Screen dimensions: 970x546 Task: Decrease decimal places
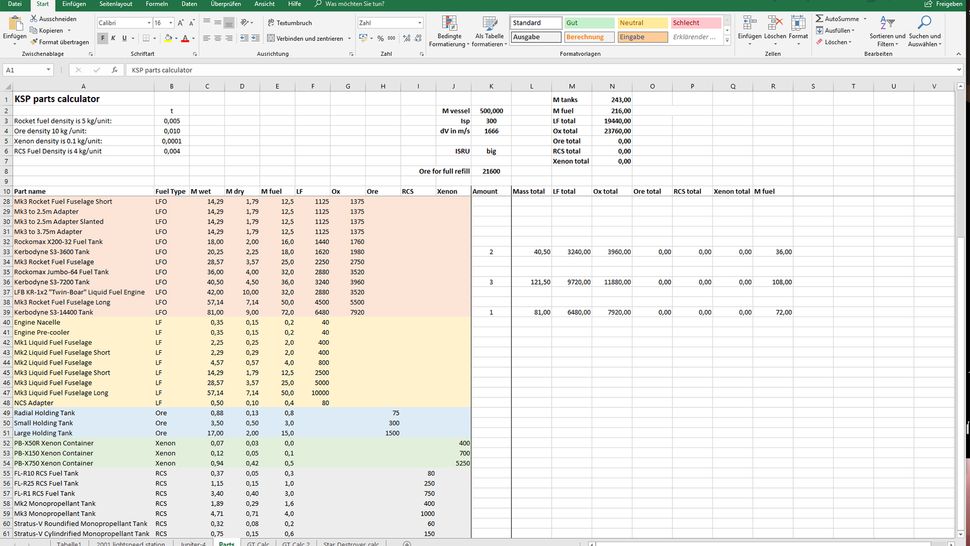coord(418,38)
